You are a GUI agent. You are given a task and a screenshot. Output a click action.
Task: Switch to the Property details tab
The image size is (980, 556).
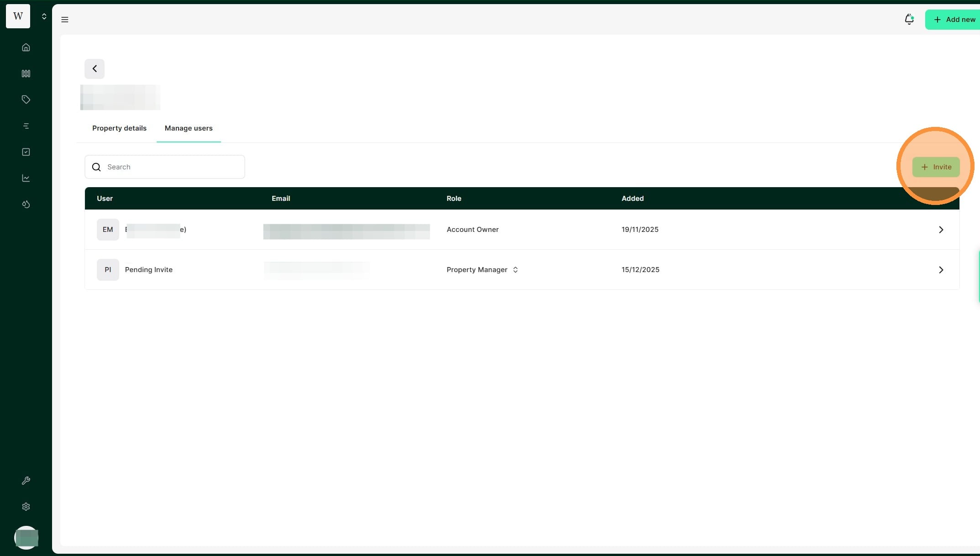coord(119,128)
